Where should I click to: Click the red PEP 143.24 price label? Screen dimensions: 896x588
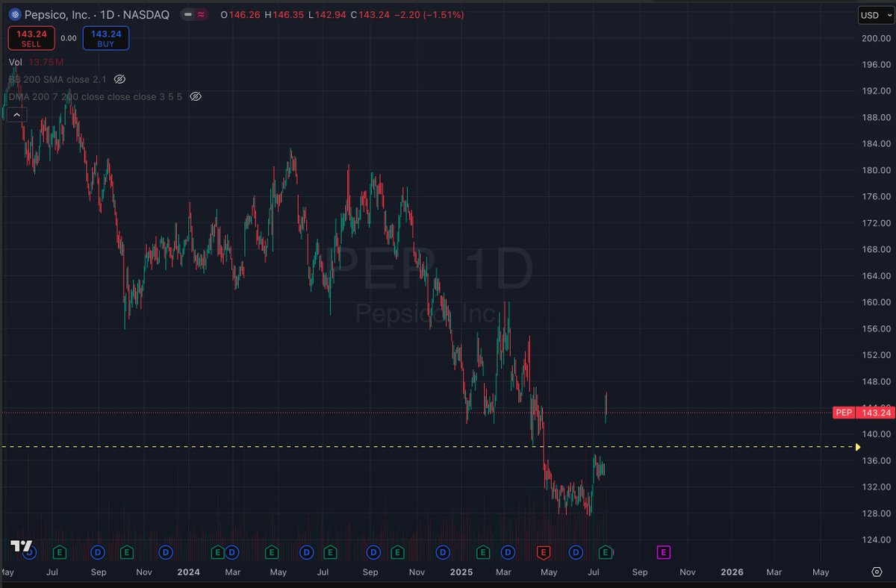[863, 413]
